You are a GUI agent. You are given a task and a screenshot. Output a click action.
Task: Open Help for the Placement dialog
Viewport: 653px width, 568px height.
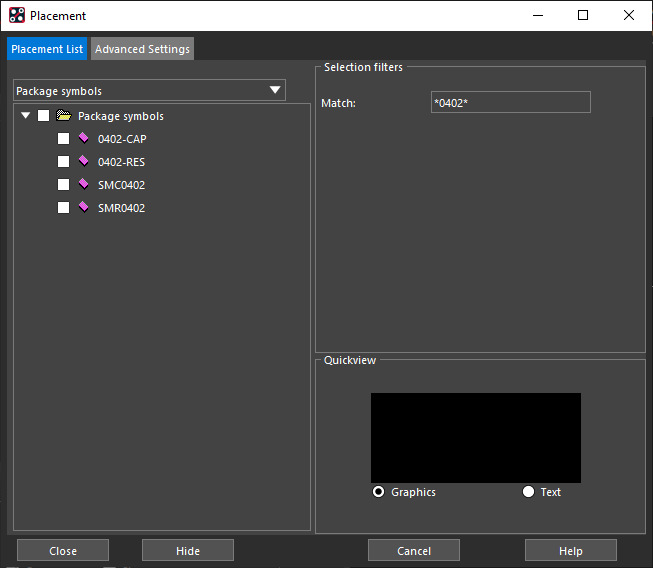571,551
